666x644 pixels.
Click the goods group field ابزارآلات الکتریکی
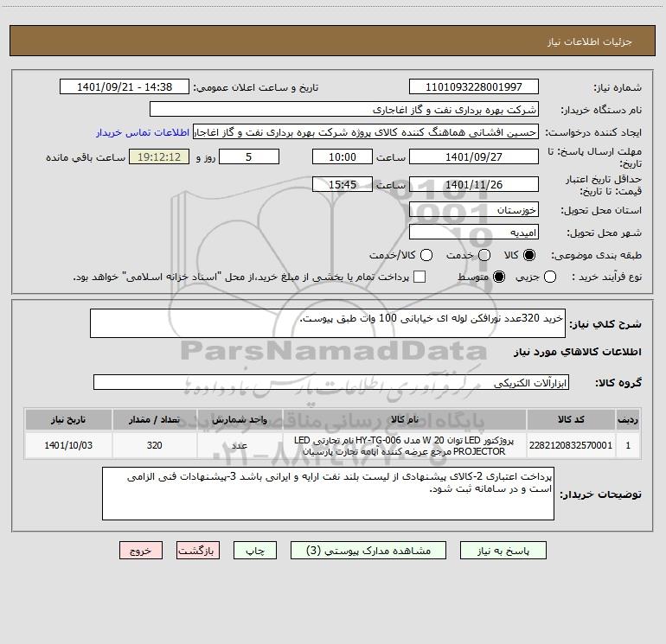[331, 382]
